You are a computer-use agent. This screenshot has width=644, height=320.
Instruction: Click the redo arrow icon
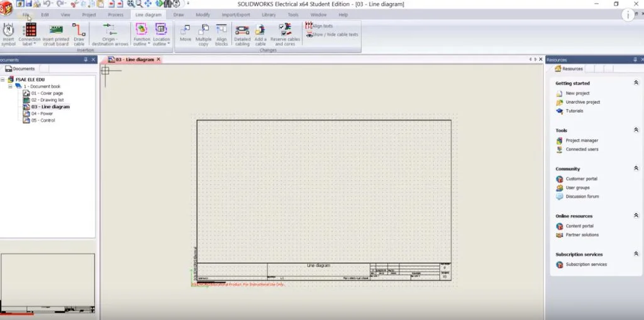coord(60,4)
